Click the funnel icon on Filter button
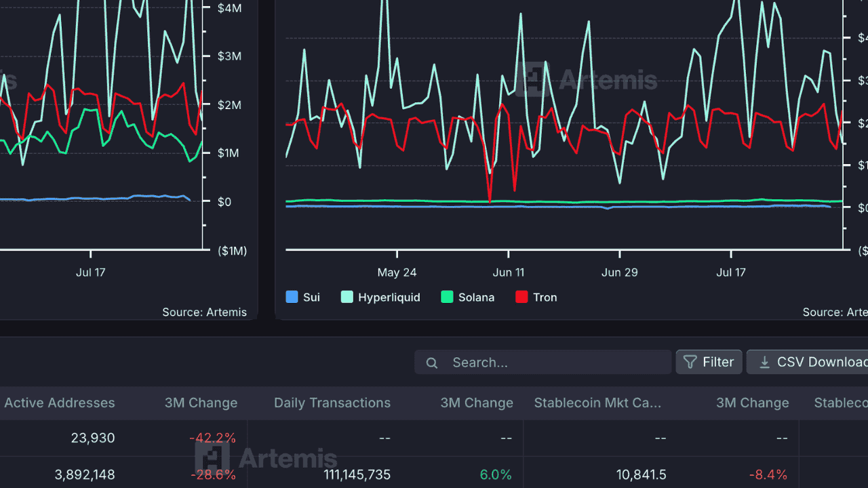Screen dimensions: 868x488 point(690,363)
